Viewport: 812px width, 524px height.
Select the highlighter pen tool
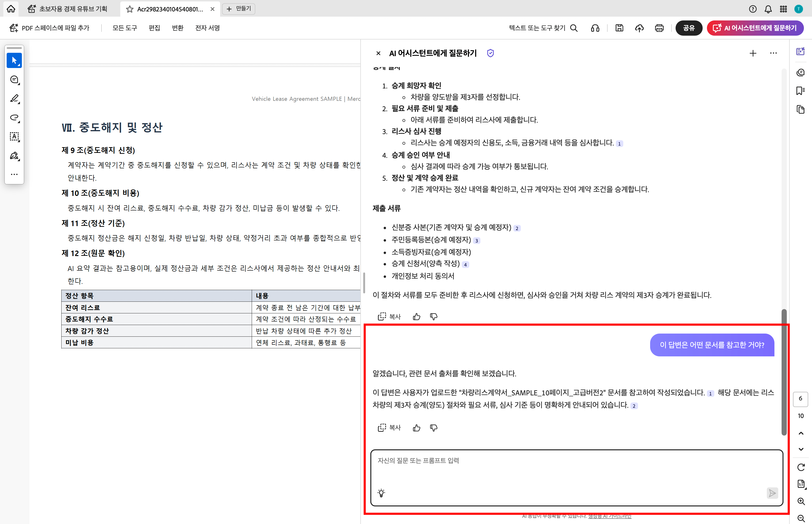click(14, 99)
